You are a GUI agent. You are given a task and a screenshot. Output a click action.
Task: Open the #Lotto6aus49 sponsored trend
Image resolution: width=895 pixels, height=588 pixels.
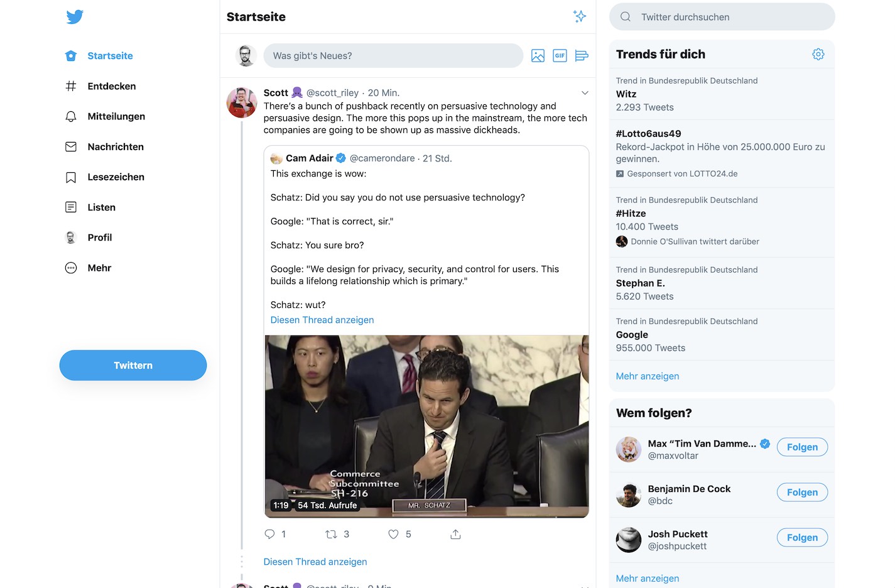tap(722, 153)
